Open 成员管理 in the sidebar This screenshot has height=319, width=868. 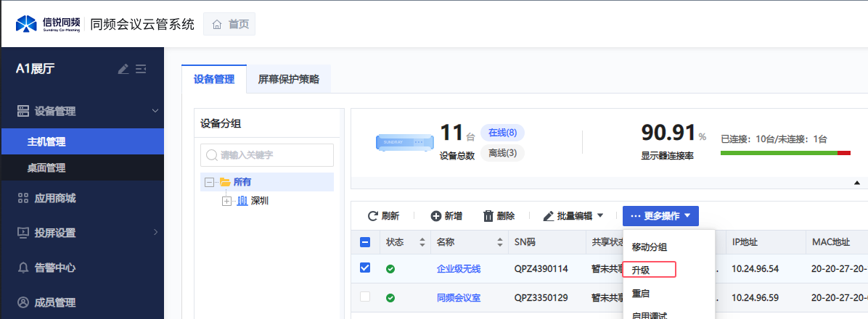(x=54, y=302)
